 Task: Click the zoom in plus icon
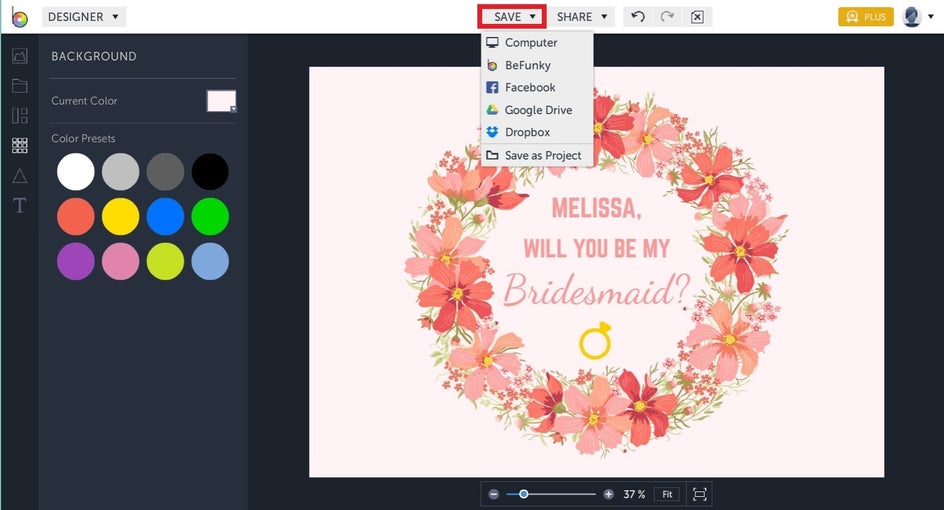coord(609,494)
